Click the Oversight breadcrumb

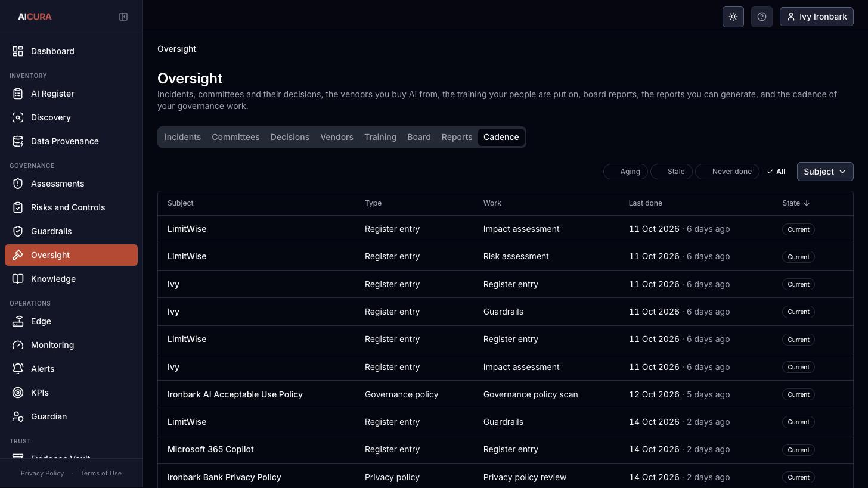[x=176, y=49]
